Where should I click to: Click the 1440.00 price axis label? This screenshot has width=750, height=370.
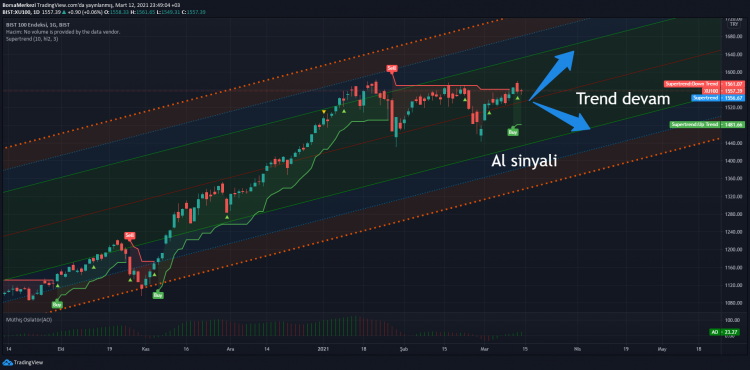tap(733, 143)
